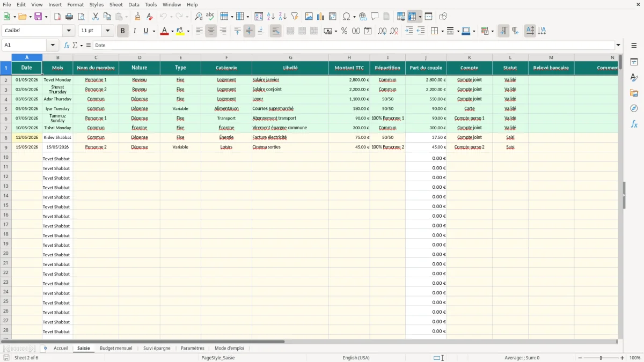Click the font color red swatch button
644x362 pixels.
click(164, 31)
